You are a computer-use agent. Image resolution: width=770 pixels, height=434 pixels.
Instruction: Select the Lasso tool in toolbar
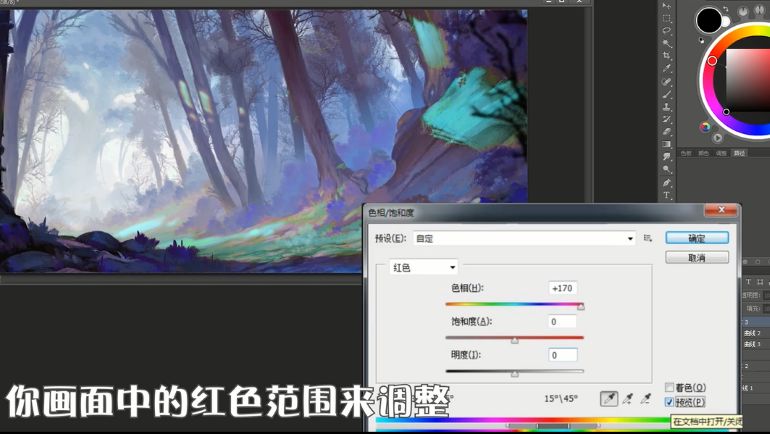click(x=667, y=31)
